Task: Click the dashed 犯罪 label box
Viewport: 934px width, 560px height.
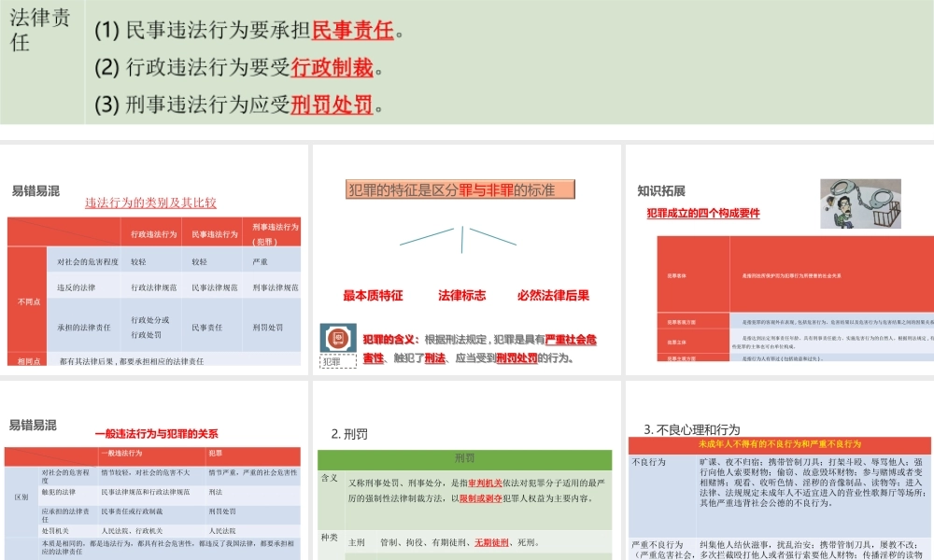Action: pyautogui.click(x=338, y=361)
